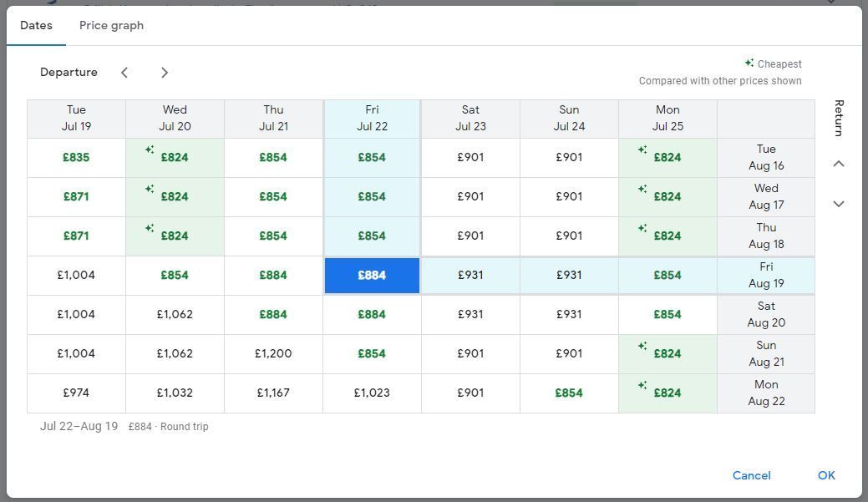Show later return dates
Image resolution: width=868 pixels, height=502 pixels.
[839, 204]
